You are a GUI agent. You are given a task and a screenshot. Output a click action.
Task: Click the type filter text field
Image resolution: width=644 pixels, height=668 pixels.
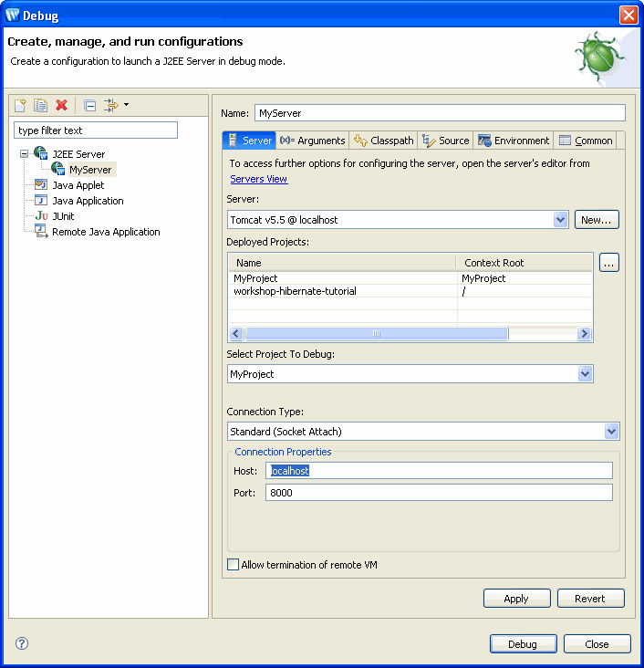[96, 130]
